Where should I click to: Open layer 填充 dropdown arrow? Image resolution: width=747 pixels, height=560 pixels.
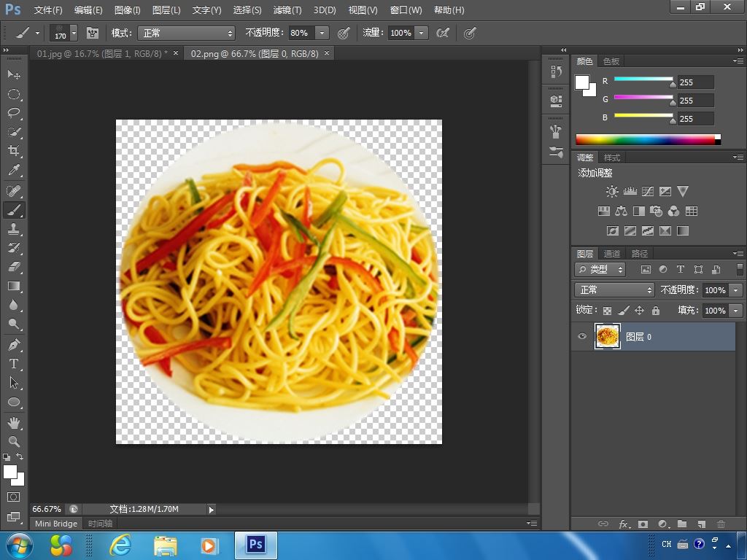coord(736,311)
